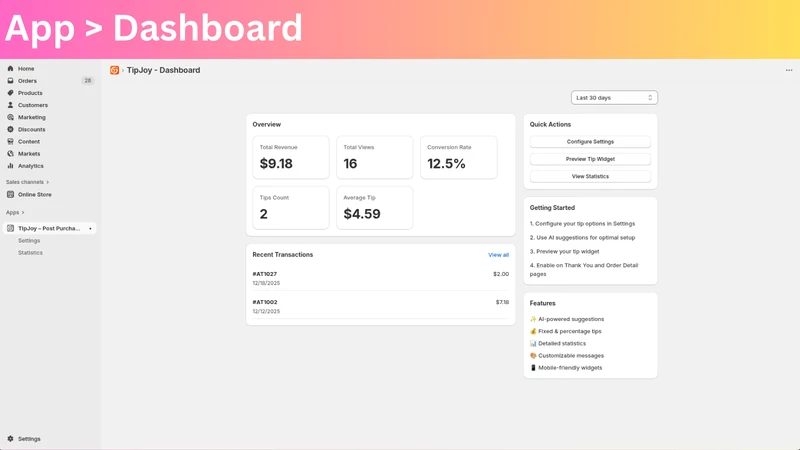The image size is (800, 450).
Task: Click 'Customizable messages' feature
Action: [x=567, y=356]
